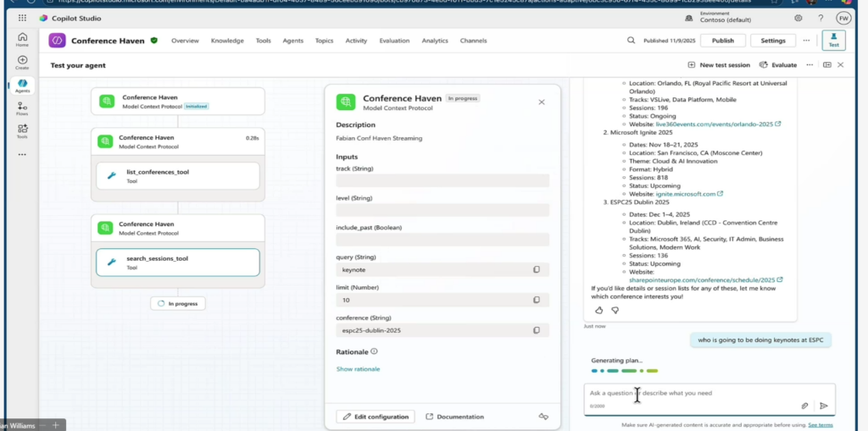Open the ignite.microsoft.com website link
The width and height of the screenshot is (868, 431).
click(x=686, y=194)
